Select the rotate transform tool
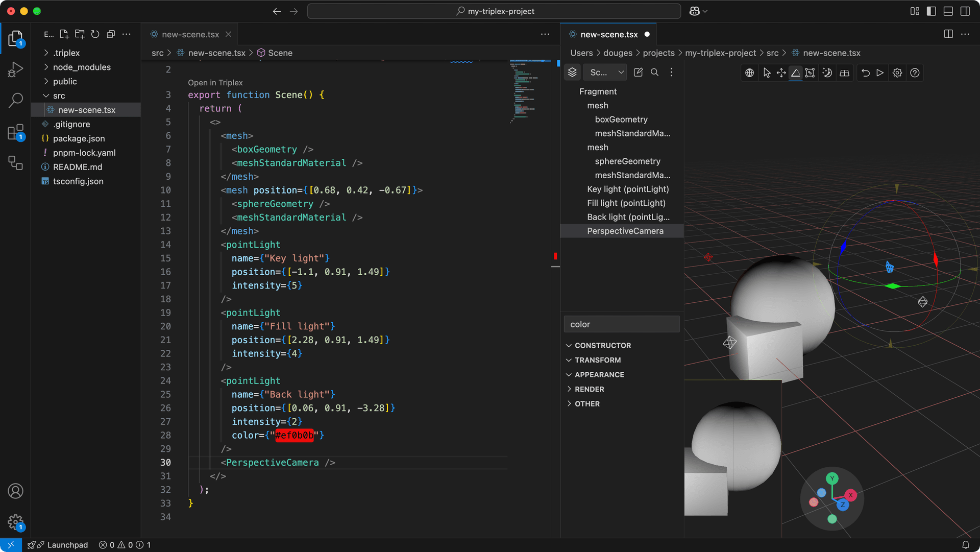Viewport: 980px width, 552px height. (x=795, y=73)
